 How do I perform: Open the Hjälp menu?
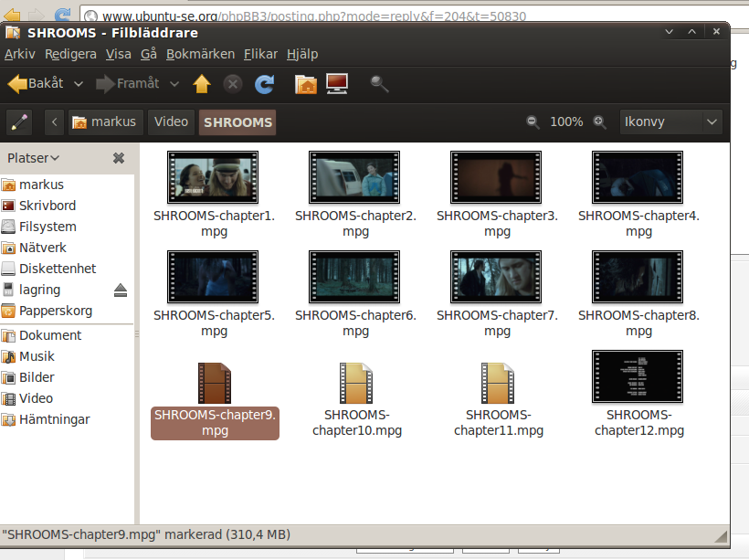pos(302,54)
